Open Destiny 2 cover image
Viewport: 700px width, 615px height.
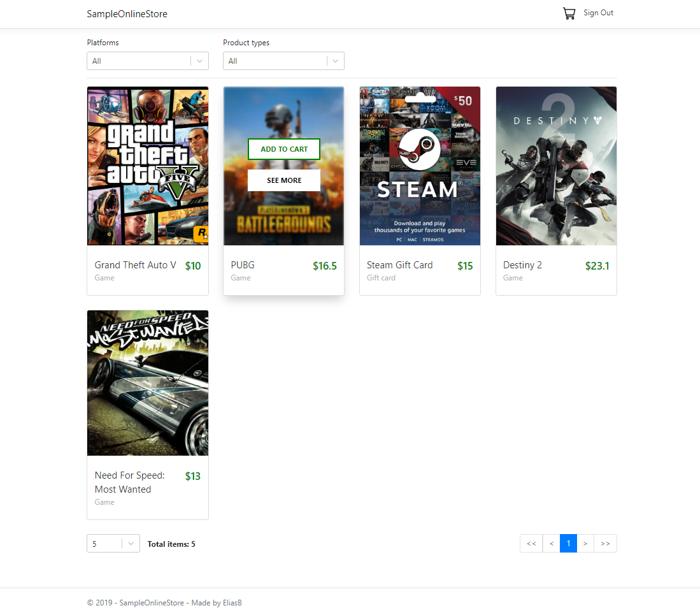coord(556,166)
